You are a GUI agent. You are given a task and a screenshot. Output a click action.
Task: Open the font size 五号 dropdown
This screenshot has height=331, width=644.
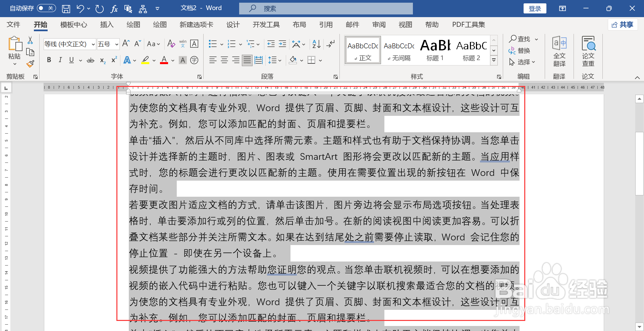point(116,44)
